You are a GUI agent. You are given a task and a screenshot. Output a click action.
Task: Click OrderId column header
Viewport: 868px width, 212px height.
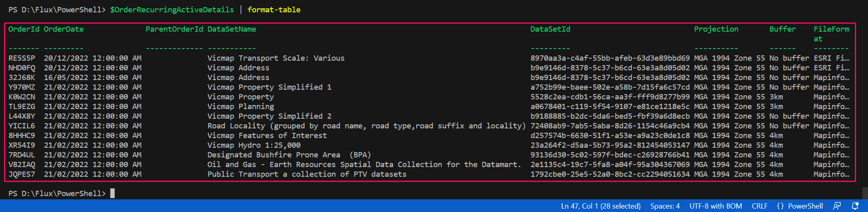click(x=24, y=29)
